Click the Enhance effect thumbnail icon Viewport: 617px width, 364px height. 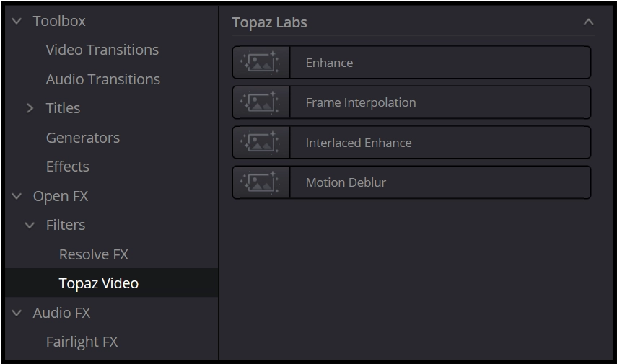(261, 63)
